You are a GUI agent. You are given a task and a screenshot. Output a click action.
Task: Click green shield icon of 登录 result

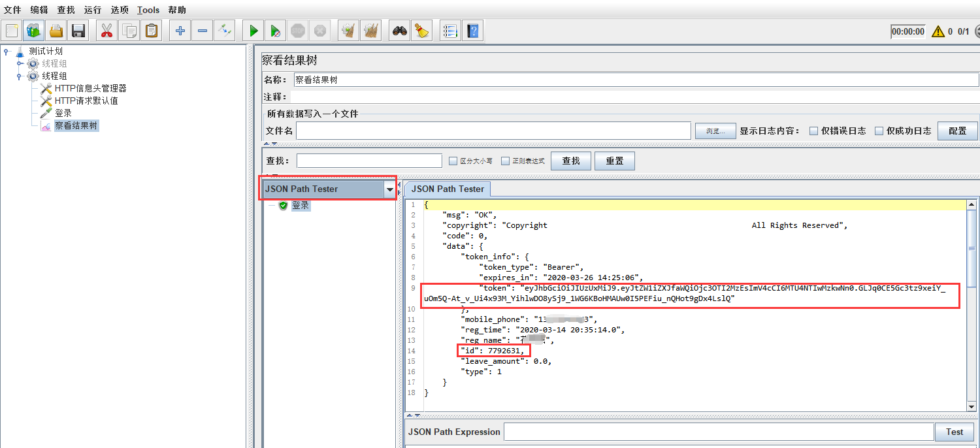[x=283, y=205]
